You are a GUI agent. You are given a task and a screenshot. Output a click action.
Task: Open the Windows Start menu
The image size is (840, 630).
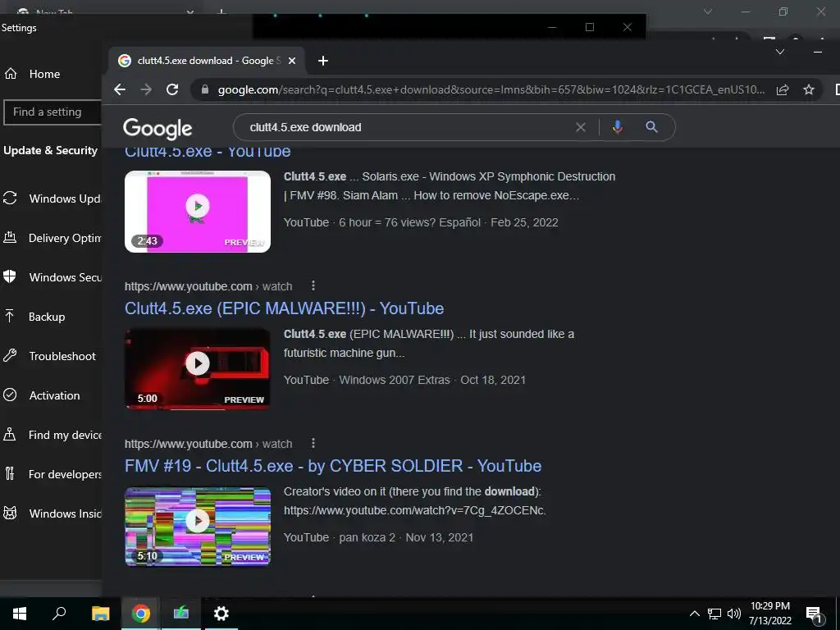pos(20,614)
